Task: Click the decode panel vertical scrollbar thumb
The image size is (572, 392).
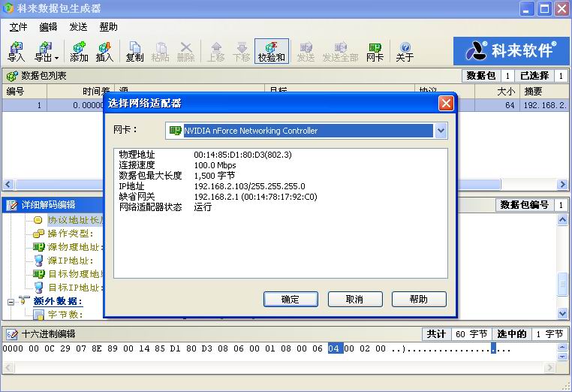Action: [x=562, y=285]
